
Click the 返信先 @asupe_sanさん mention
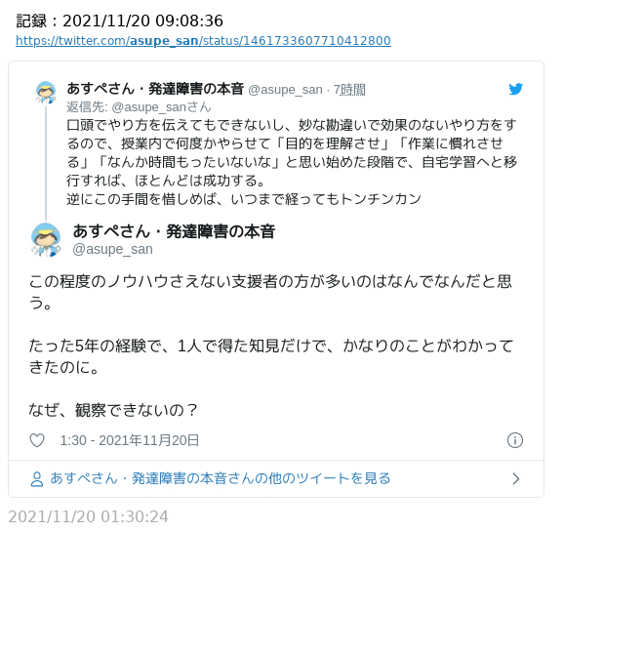[139, 107]
